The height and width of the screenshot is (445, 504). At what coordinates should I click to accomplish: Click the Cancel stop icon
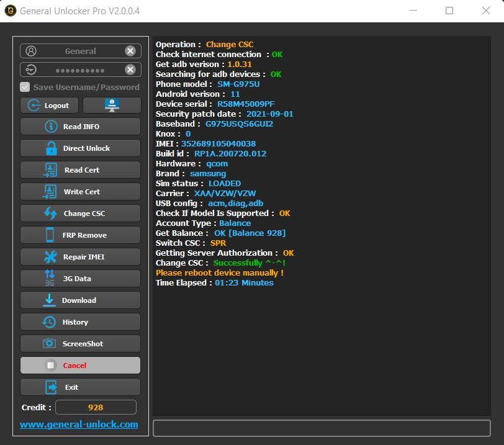pos(50,366)
